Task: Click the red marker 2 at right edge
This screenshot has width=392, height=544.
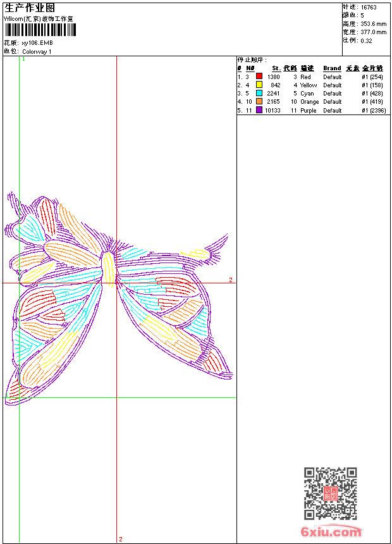Action: (x=231, y=280)
